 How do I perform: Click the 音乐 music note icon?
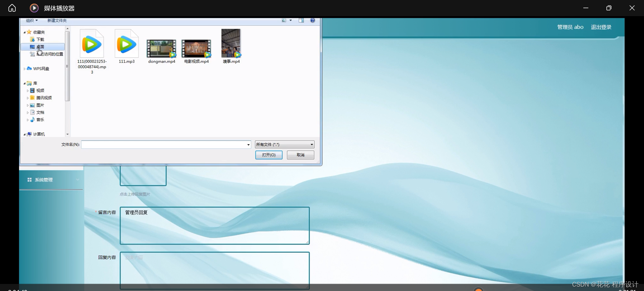pos(33,119)
